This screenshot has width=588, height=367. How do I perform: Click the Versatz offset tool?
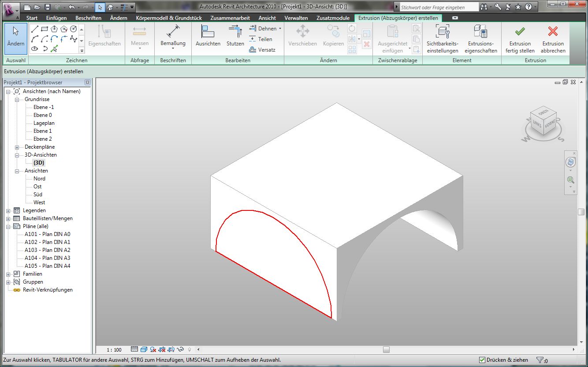pos(262,50)
